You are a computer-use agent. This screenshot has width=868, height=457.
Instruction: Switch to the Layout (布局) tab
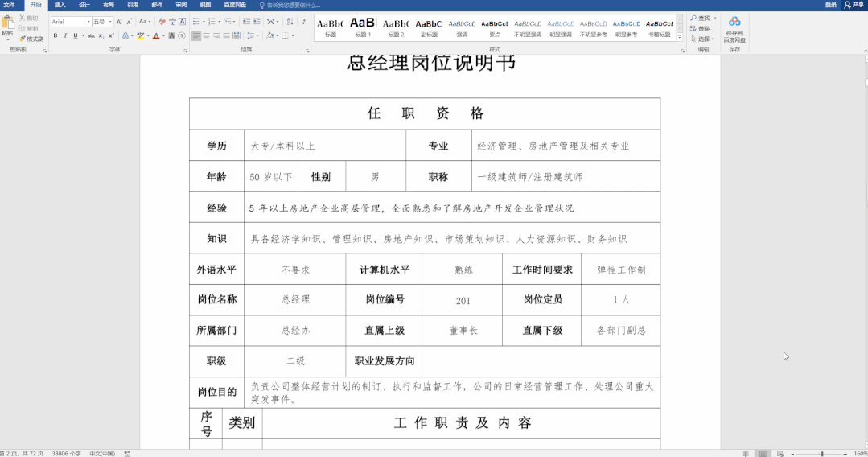click(x=109, y=5)
